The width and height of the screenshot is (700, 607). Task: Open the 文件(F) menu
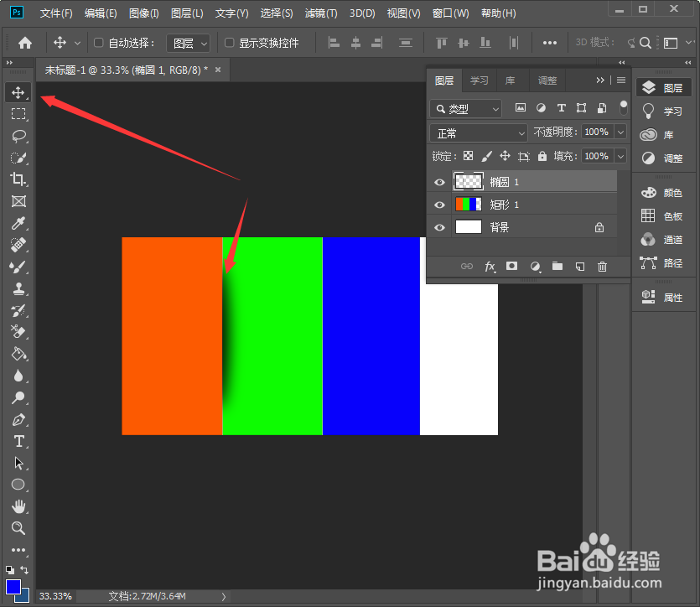[56, 13]
